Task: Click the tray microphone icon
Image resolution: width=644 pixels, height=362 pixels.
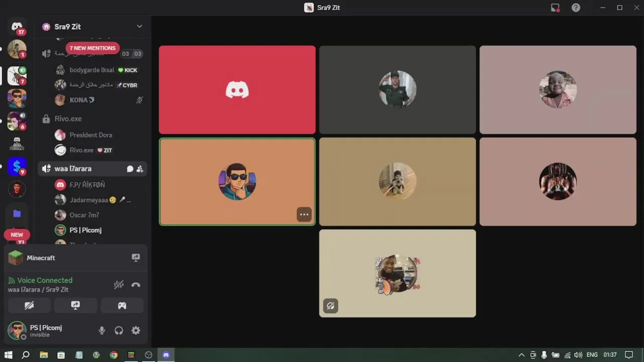Action: click(x=544, y=355)
